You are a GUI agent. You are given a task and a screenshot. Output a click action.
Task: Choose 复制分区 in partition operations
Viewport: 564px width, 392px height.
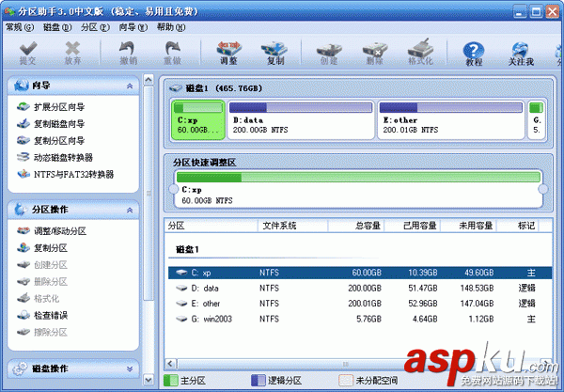(x=42, y=248)
